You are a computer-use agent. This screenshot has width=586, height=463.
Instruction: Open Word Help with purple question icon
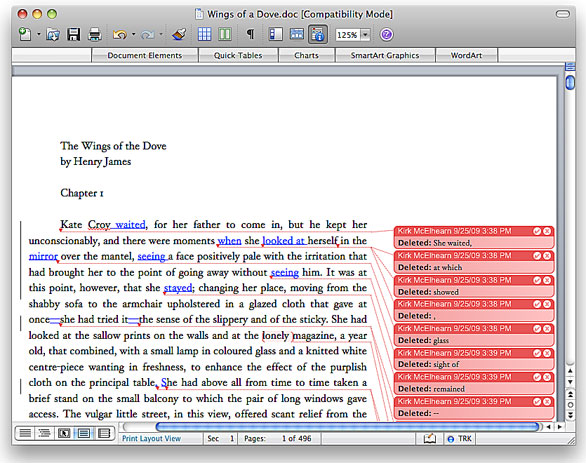(386, 35)
